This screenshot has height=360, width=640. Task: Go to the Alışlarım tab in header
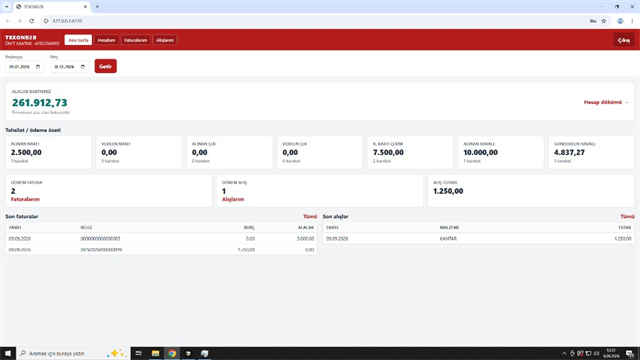(165, 40)
